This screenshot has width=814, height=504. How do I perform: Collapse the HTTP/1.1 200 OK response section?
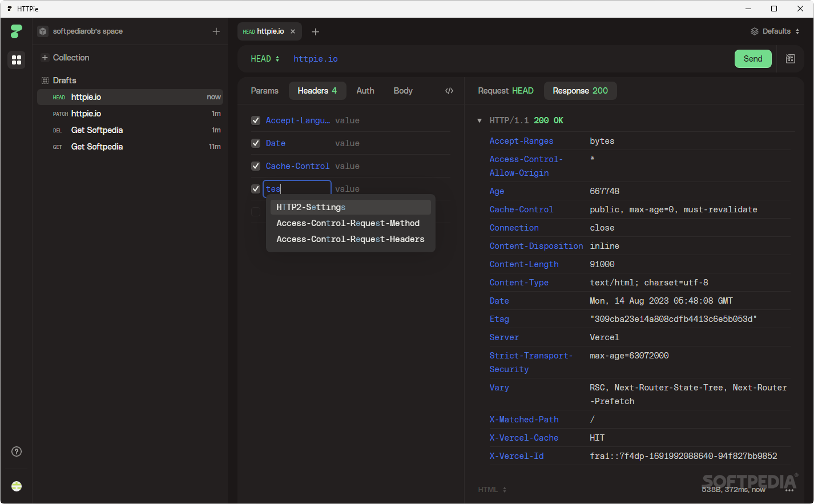pos(479,120)
